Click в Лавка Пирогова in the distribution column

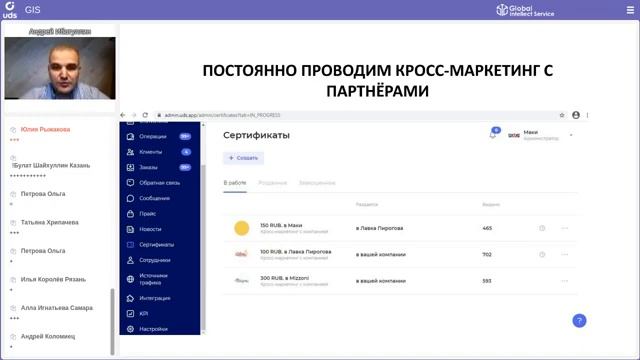[379, 228]
